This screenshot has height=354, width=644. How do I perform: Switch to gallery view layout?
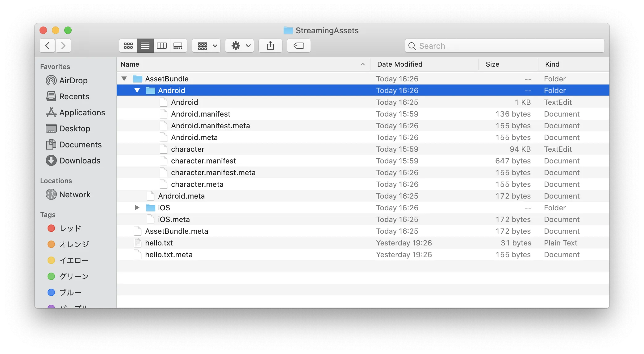tap(178, 46)
